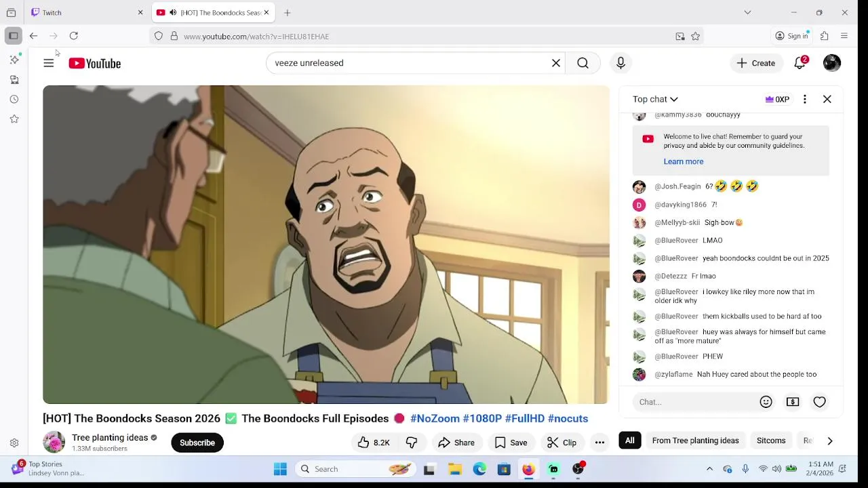Create a Clip of the video
This screenshot has height=488, width=868.
(562, 443)
